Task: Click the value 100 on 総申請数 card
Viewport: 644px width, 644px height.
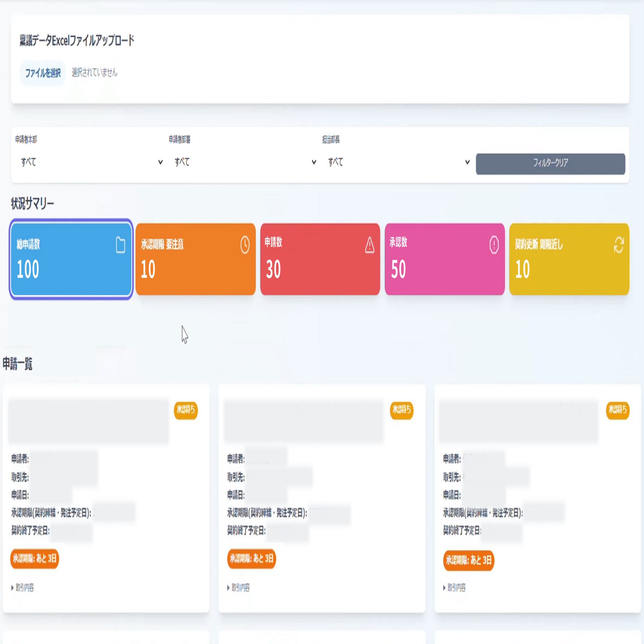Action: pos(28,270)
